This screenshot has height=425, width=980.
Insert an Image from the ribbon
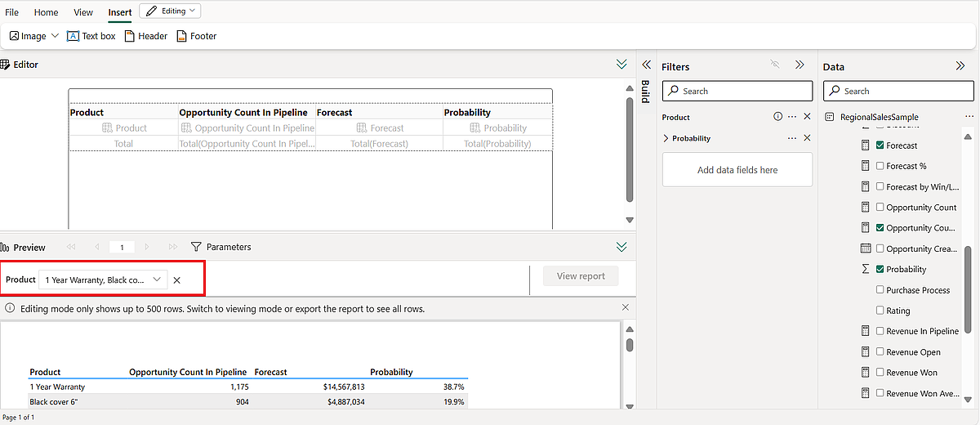pyautogui.click(x=28, y=36)
